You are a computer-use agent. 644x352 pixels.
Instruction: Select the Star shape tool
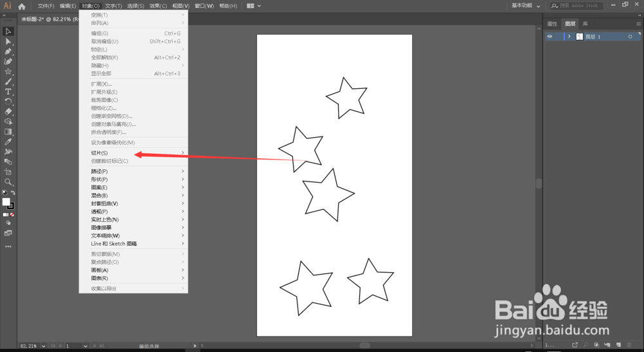pos(8,71)
